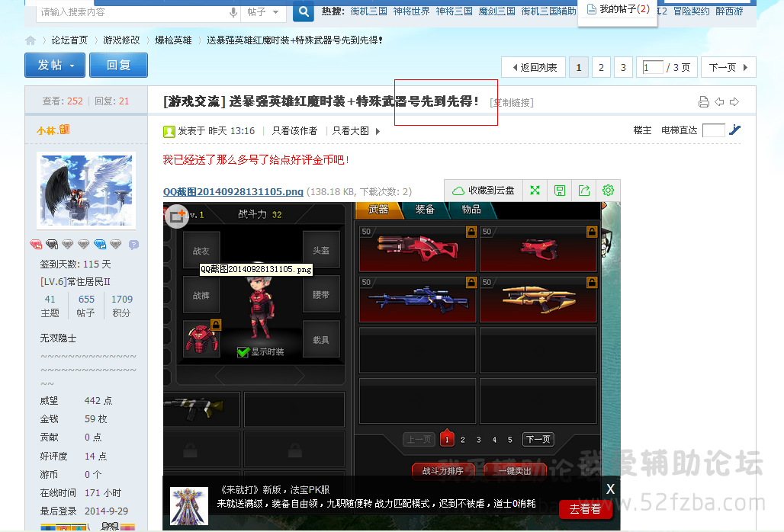Click inventory page 2 in game image
The height and width of the screenshot is (532, 784).
462,440
